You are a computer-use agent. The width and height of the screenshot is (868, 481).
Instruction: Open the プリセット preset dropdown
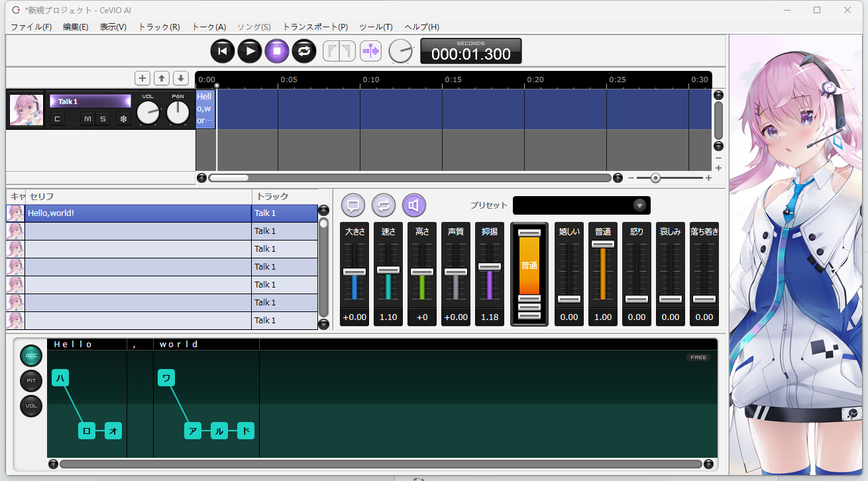click(639, 205)
